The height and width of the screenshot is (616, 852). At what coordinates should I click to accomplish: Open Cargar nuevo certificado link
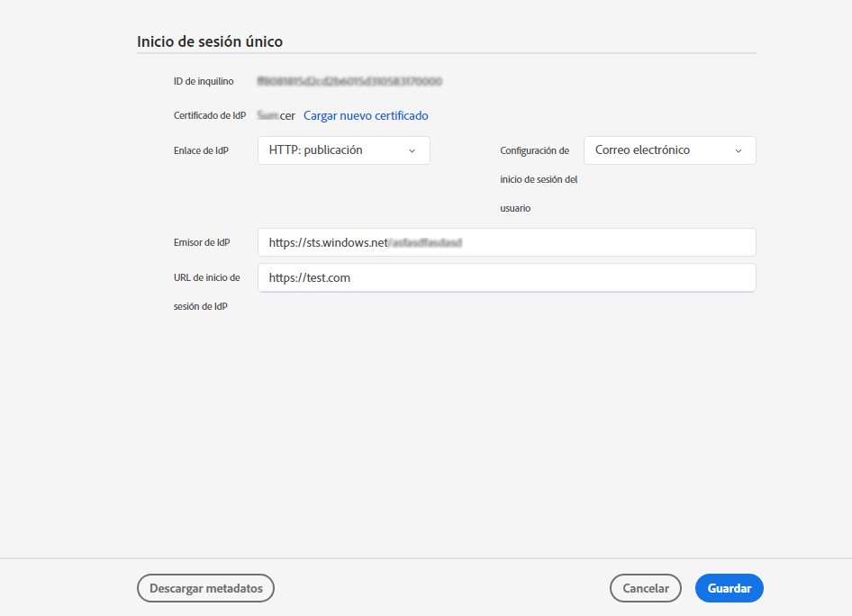click(x=365, y=115)
